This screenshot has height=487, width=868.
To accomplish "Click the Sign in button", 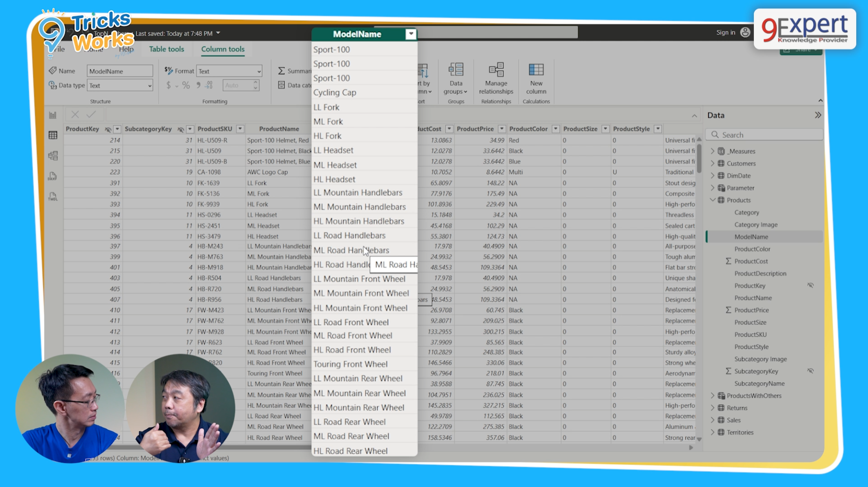I will point(726,32).
